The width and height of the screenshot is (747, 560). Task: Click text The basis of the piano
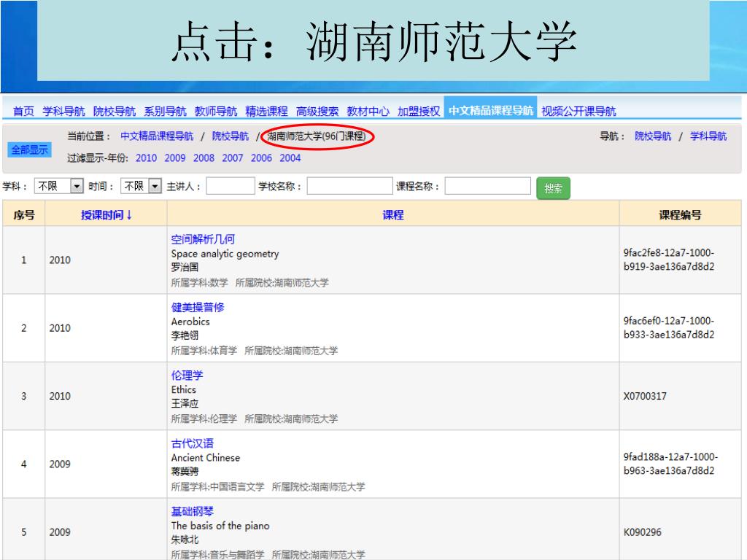pos(220,526)
